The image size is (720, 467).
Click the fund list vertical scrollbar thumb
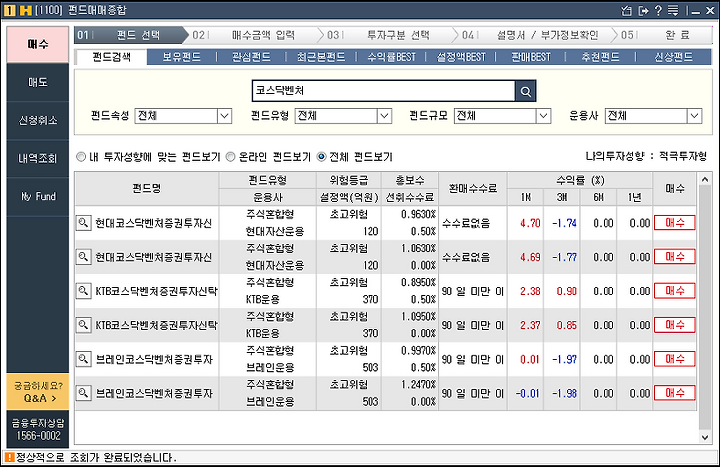click(705, 308)
